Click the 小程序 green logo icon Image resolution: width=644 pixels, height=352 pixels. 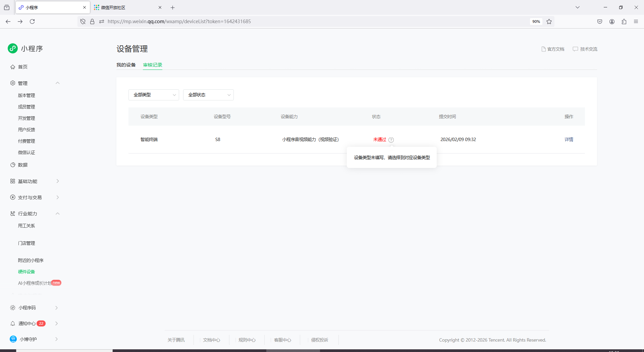13,48
